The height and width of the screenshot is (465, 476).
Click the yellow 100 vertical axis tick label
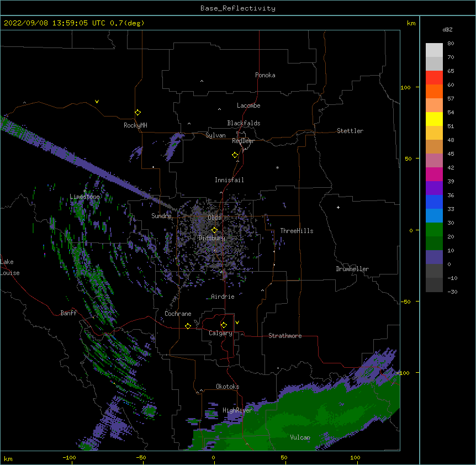tap(405, 87)
